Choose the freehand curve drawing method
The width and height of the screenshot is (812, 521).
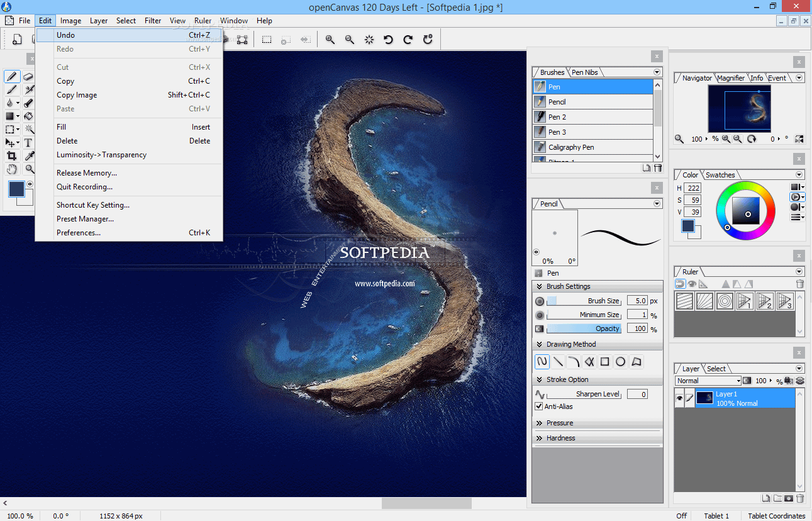[x=542, y=362]
